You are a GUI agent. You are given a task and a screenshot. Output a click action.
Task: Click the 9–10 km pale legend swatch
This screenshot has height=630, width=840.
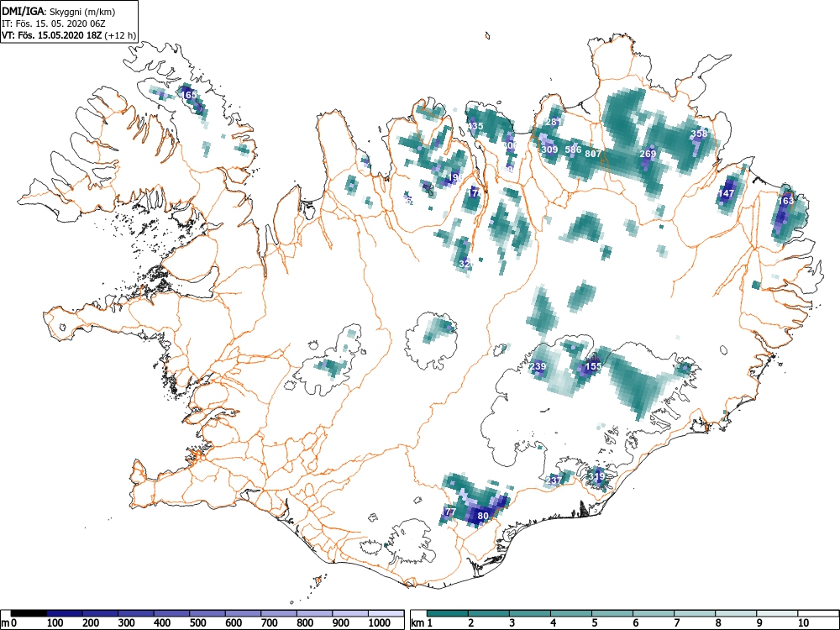(777, 613)
